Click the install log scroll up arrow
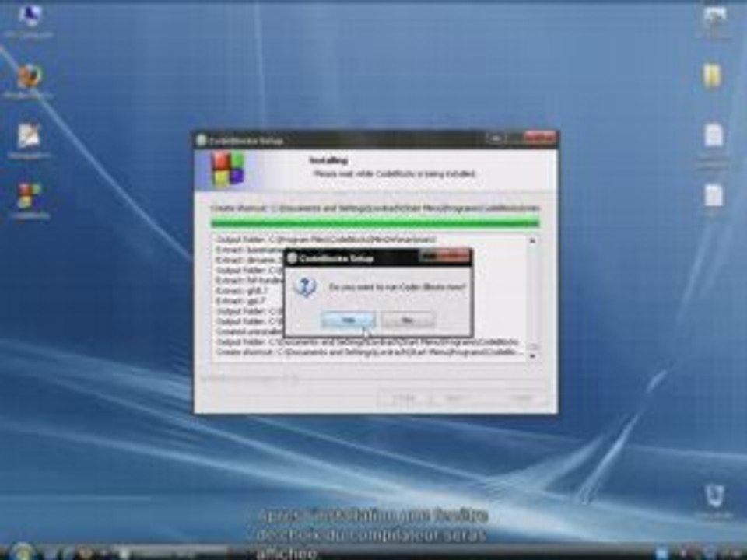 coord(532,240)
